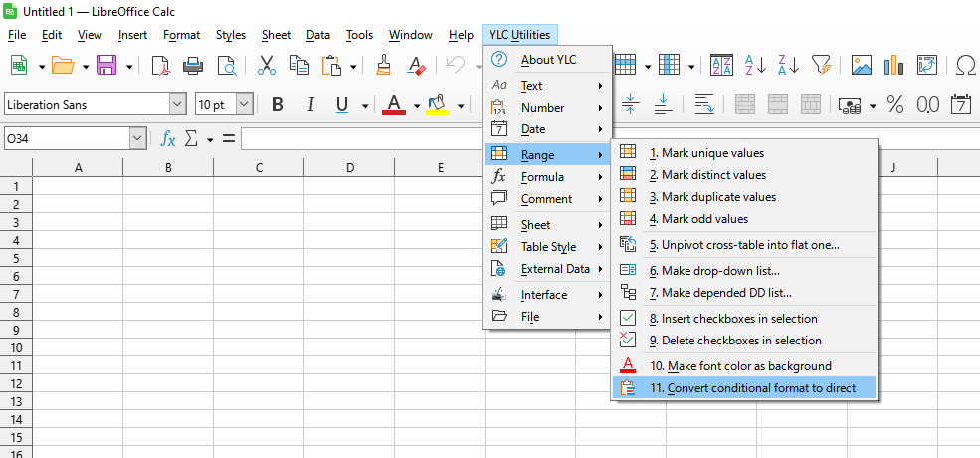The width and height of the screenshot is (980, 458).
Task: Toggle Italic formatting button
Action: click(x=310, y=105)
